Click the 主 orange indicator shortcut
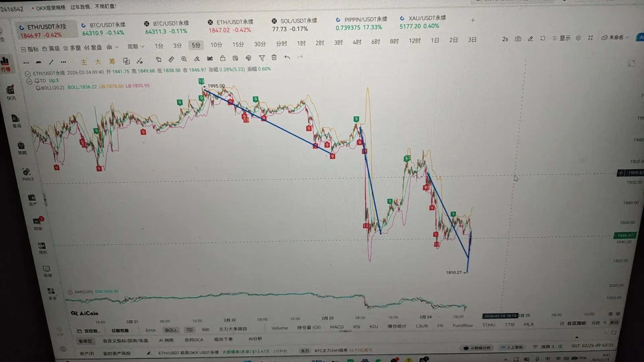The width and height of the screenshot is (644, 362). pos(84,62)
